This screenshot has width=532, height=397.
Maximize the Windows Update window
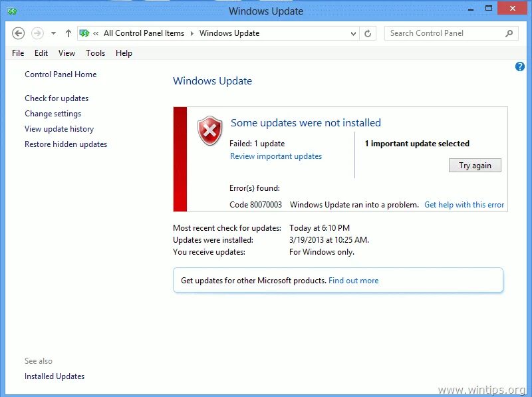tap(489, 9)
